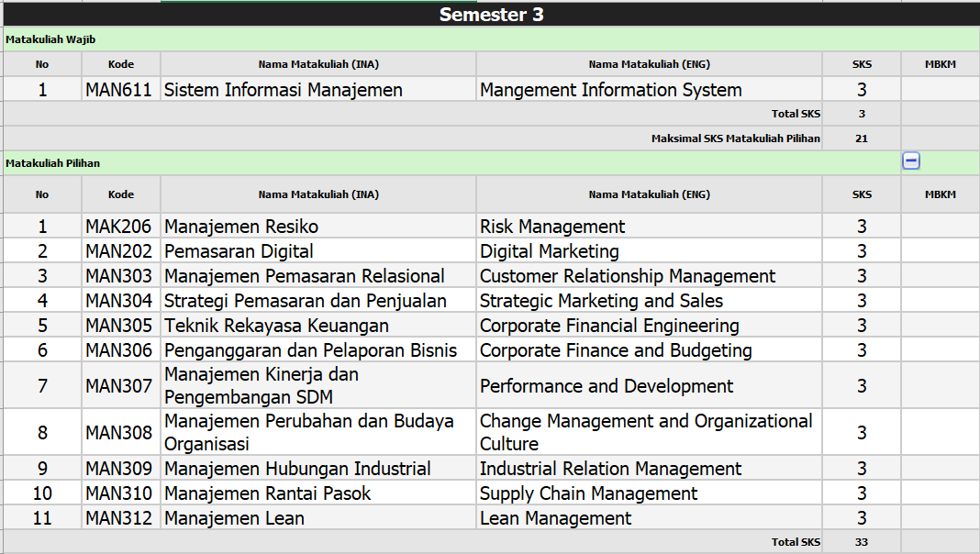Click the Change Management and Organizational Culture cell

[x=646, y=432]
